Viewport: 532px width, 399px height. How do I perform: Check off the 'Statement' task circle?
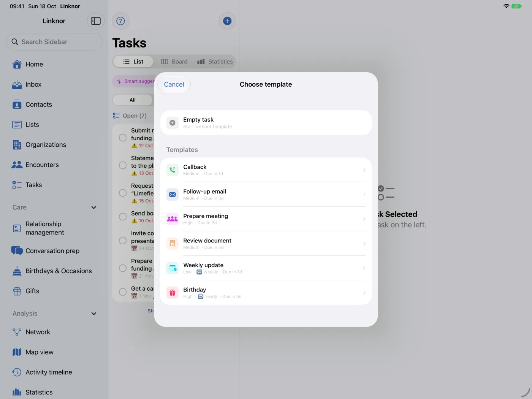click(123, 165)
